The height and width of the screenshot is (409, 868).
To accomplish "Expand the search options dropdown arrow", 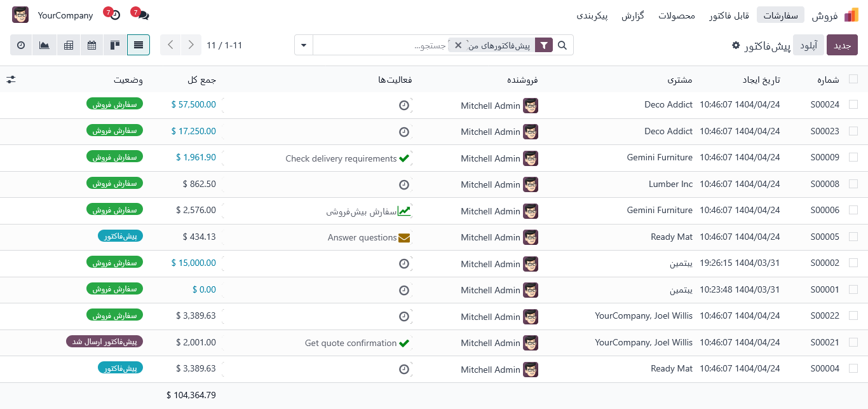I will (304, 45).
